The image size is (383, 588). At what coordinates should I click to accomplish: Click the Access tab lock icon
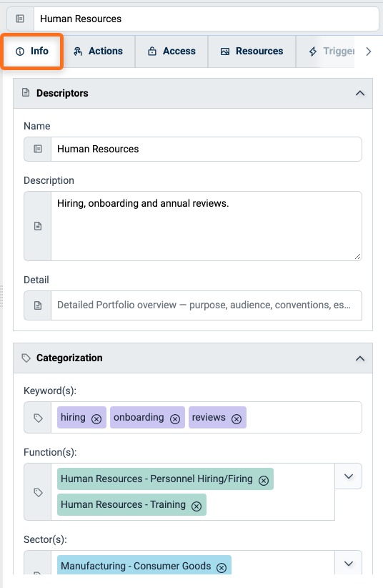click(152, 52)
